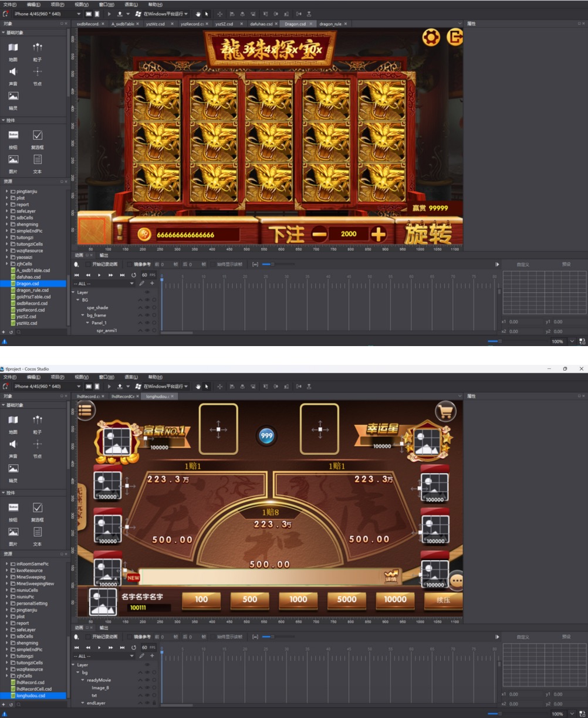Click the gear settings icon on Dragon canvas
This screenshot has height=718, width=588.
(x=431, y=38)
